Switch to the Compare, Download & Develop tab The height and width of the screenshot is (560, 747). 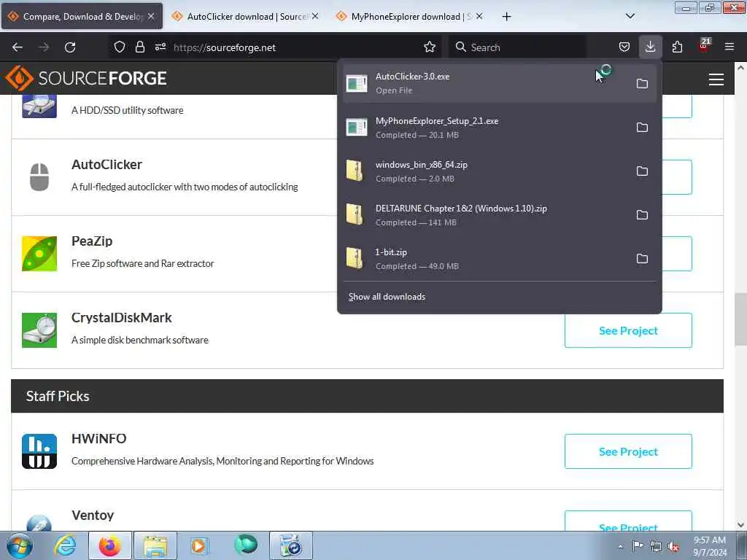tap(82, 16)
